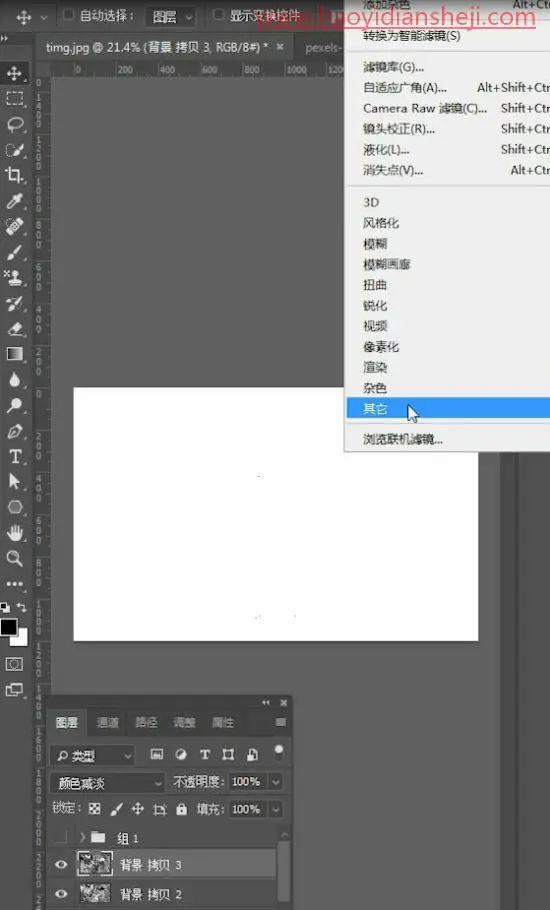This screenshot has width=550, height=910.
Task: Lock image pixels with brush icon
Action: [116, 809]
